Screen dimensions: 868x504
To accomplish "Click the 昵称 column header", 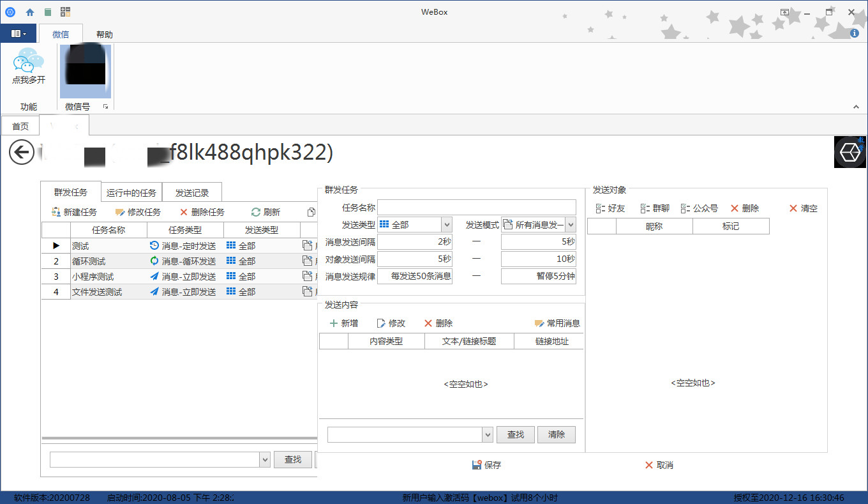I will [x=654, y=226].
